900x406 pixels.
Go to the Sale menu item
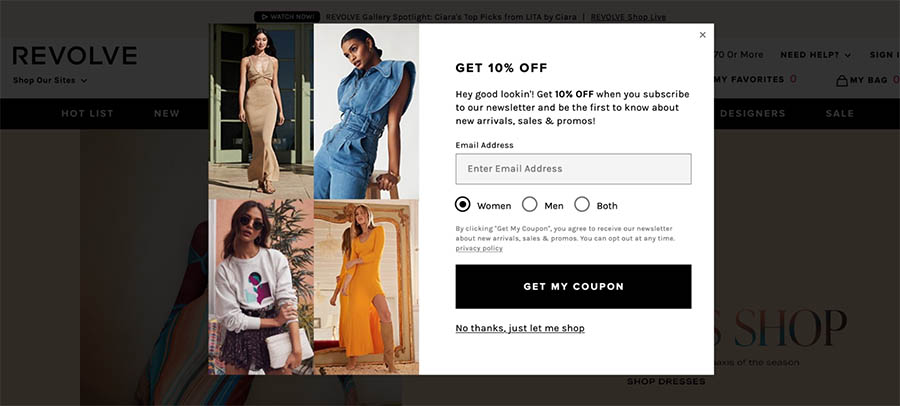pyautogui.click(x=840, y=114)
